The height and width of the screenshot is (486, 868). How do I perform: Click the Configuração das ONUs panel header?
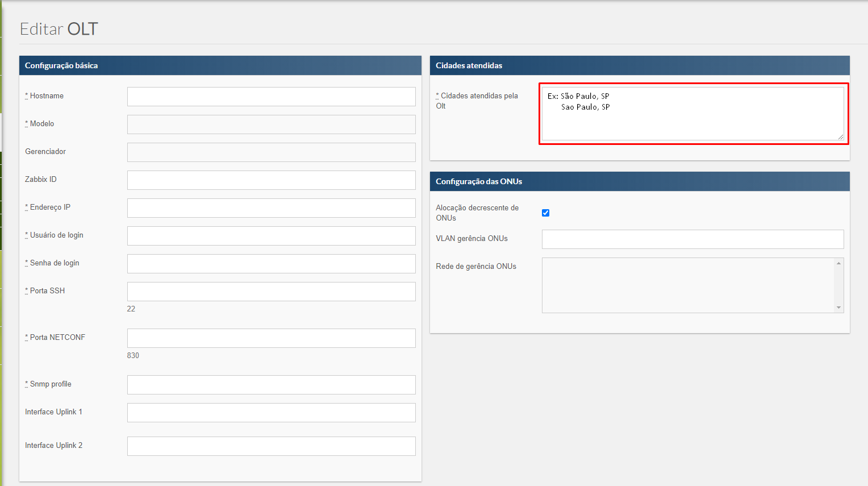[639, 181]
